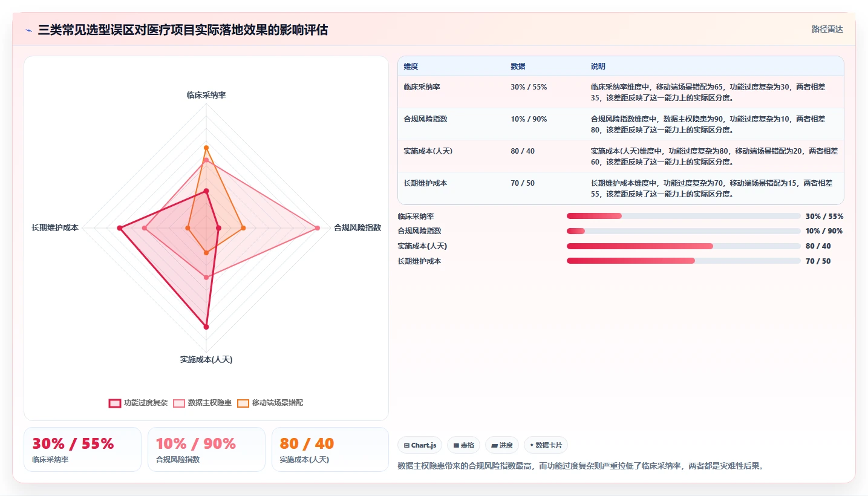Click the 长期维护成本 row description text
The image size is (868, 496).
tap(711, 188)
